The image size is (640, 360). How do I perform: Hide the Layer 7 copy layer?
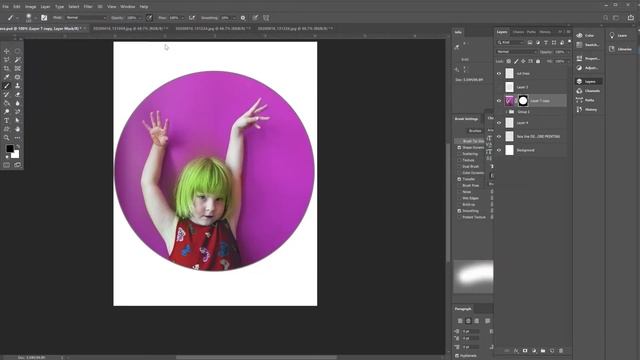[x=499, y=100]
